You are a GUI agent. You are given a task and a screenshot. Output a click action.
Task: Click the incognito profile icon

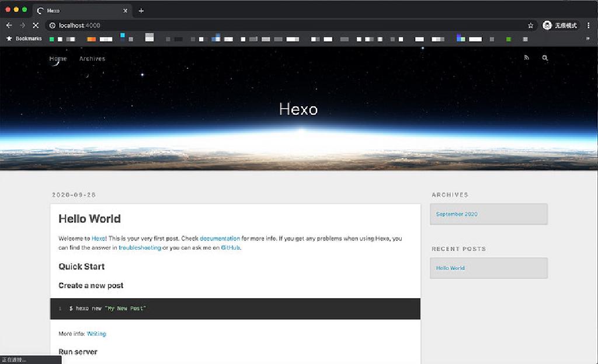(547, 26)
